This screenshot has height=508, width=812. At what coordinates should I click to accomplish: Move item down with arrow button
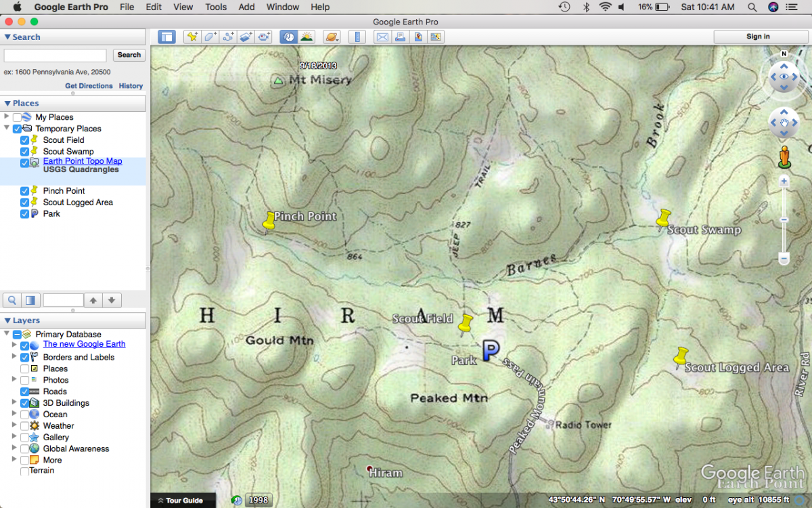112,299
